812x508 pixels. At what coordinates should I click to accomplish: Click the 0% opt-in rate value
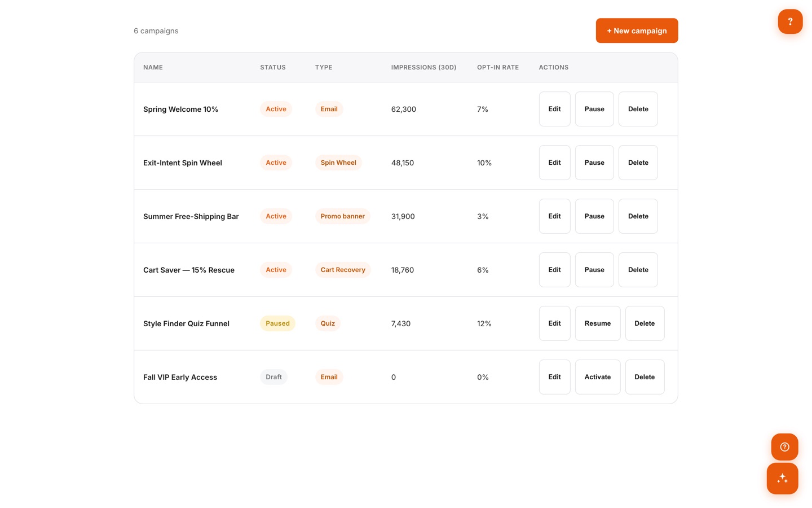(483, 377)
